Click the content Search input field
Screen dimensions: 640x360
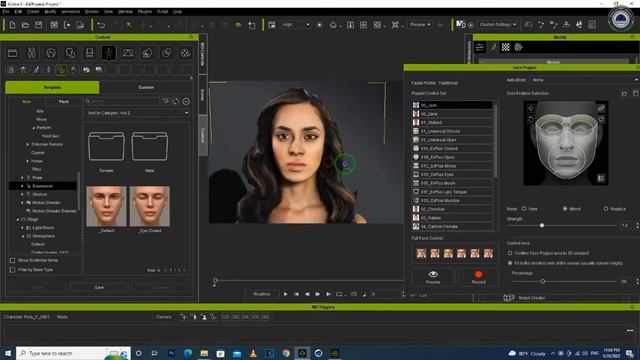point(122,101)
